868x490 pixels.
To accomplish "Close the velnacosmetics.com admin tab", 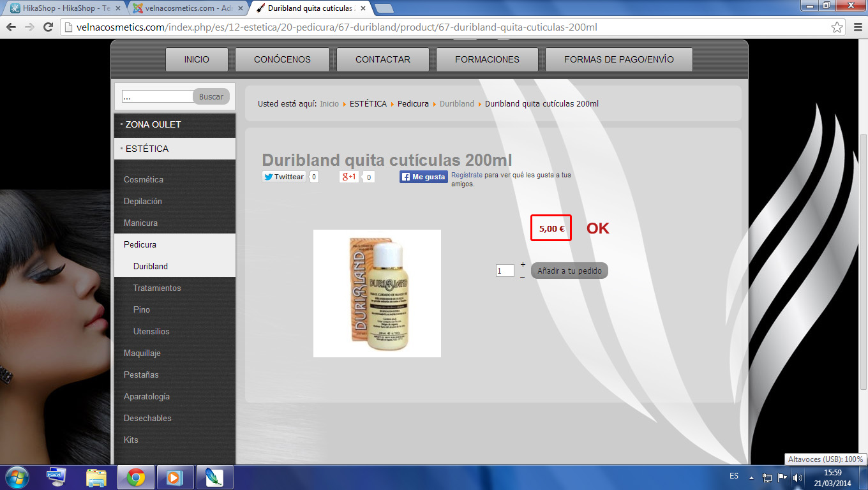I will pyautogui.click(x=241, y=8).
